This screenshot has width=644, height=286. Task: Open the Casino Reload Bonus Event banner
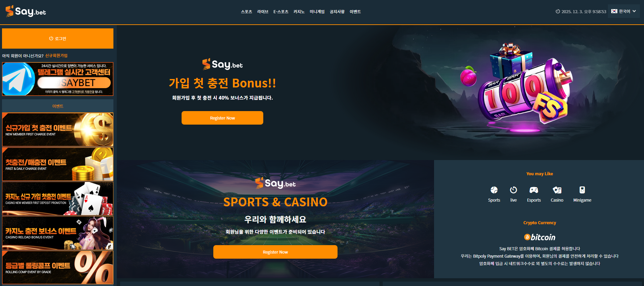click(58, 233)
